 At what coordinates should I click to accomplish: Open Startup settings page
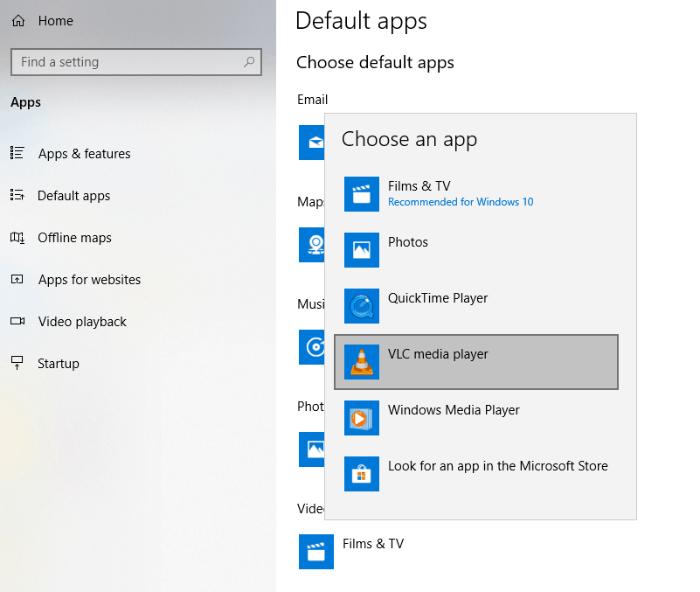[58, 363]
